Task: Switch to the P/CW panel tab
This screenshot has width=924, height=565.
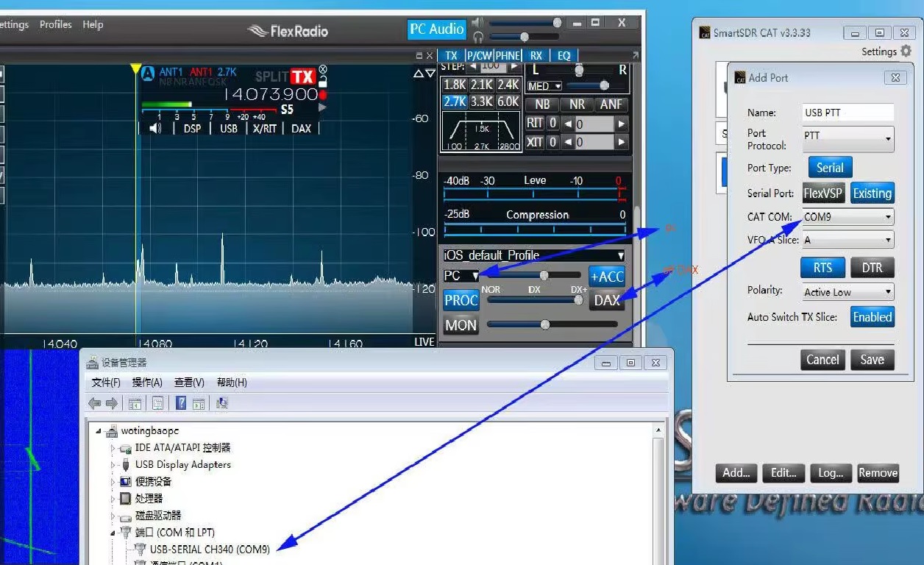Action: pos(480,55)
